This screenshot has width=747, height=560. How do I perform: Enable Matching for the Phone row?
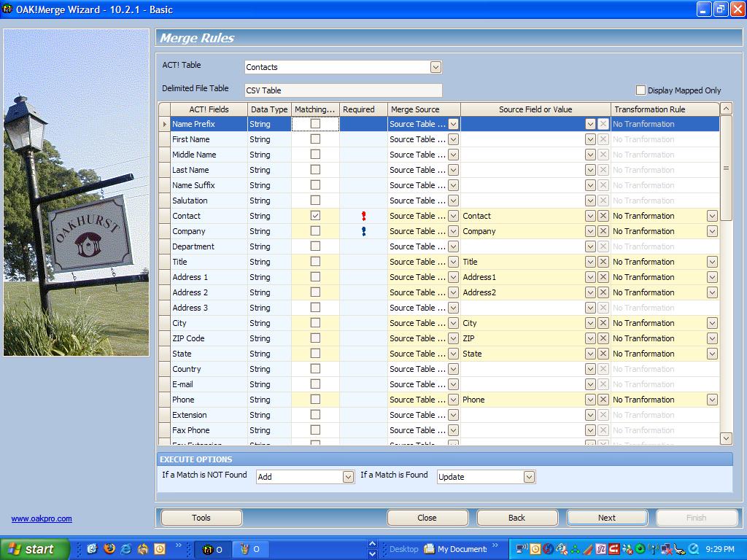[315, 400]
